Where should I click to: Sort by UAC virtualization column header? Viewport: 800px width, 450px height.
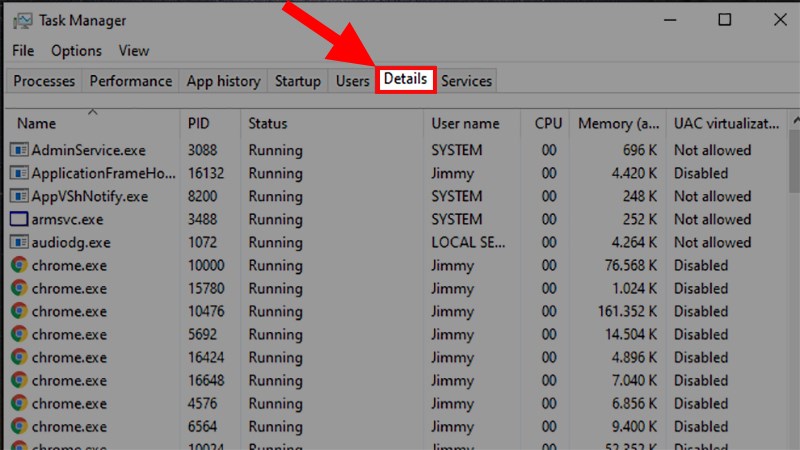727,123
